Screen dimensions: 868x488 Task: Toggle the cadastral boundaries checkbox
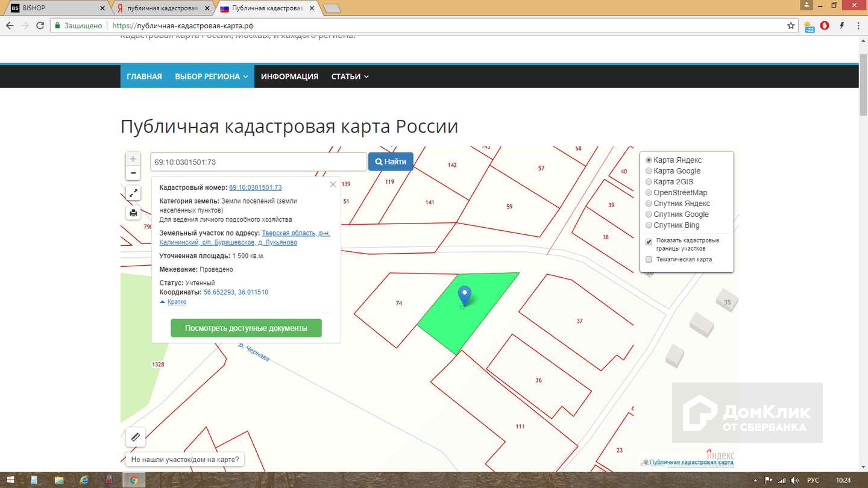[x=649, y=242]
